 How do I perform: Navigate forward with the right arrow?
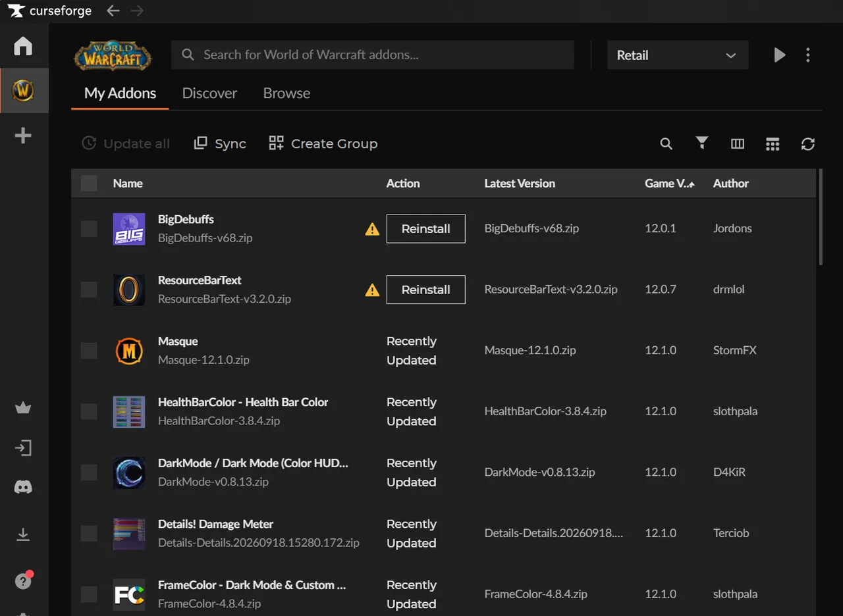tap(136, 11)
